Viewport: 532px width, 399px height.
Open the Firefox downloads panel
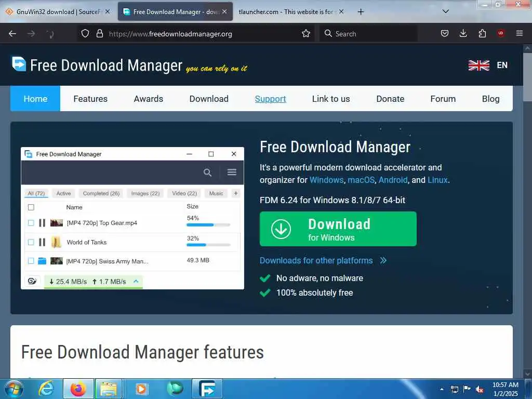(463, 33)
